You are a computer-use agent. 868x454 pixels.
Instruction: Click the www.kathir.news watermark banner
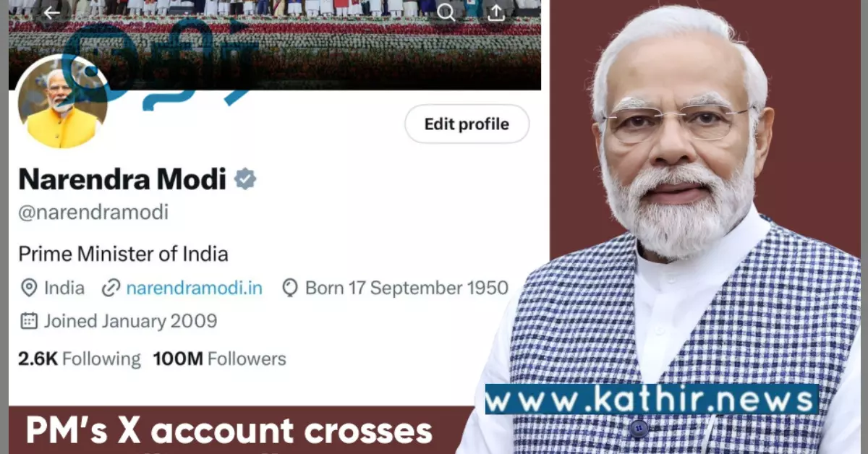[652, 399]
